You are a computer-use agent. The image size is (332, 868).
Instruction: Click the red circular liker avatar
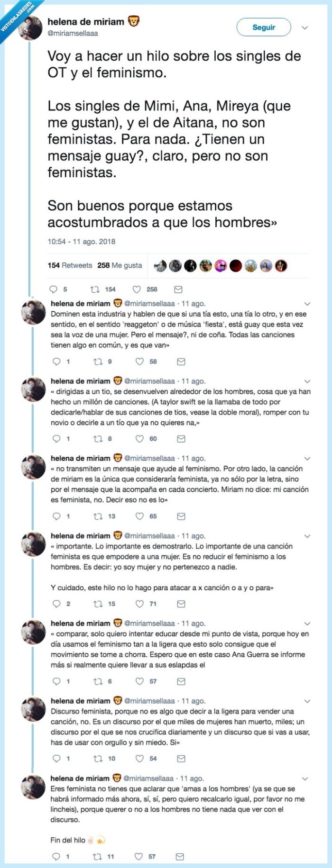point(234,266)
